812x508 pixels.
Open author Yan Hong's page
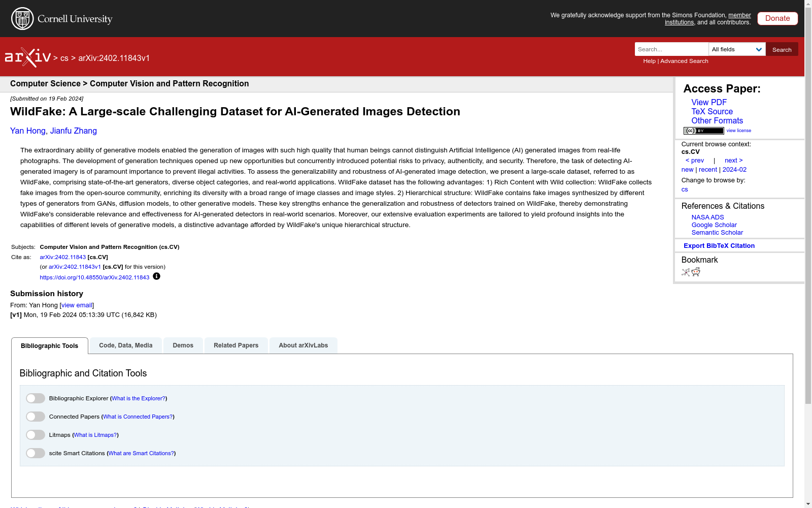[x=28, y=131]
